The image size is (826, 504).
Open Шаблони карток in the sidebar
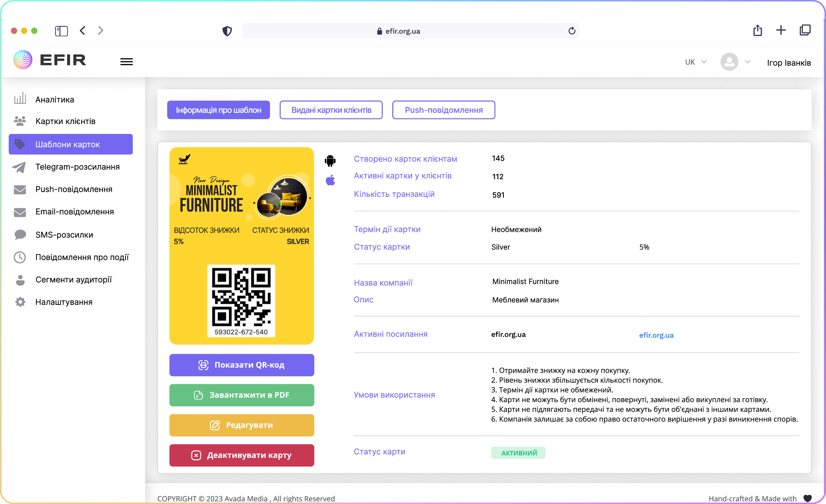pos(71,144)
